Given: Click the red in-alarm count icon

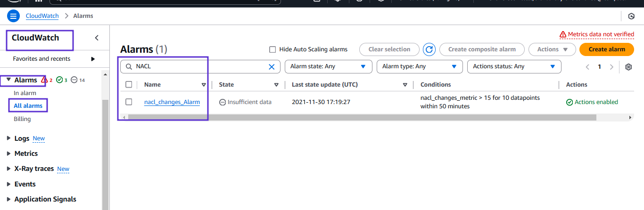Looking at the screenshot, I should (x=44, y=80).
